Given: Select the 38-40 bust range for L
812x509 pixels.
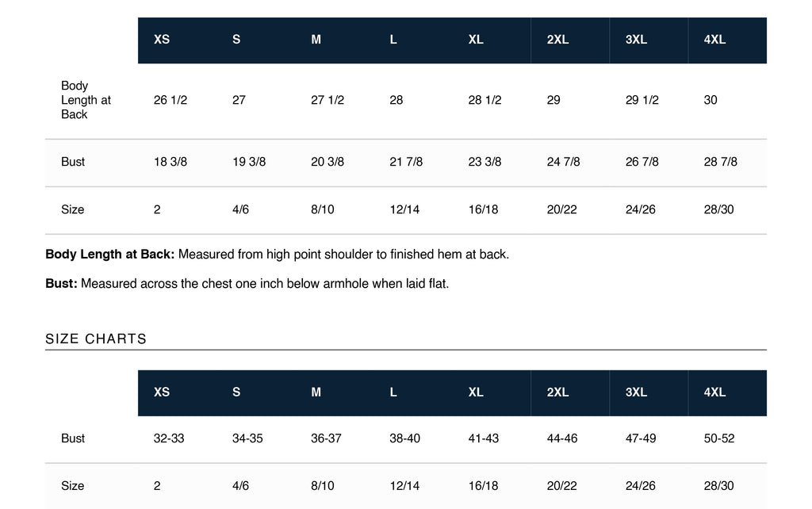Looking at the screenshot, I should point(404,438).
